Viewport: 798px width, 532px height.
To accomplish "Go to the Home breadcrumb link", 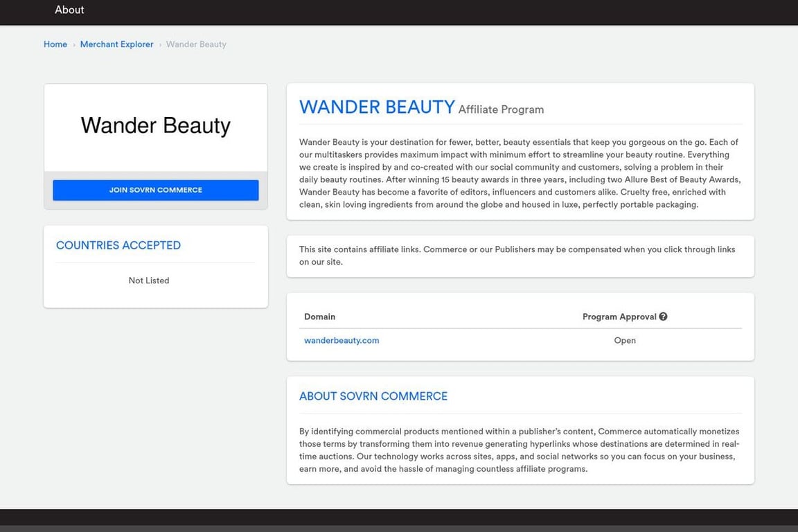I will click(55, 44).
